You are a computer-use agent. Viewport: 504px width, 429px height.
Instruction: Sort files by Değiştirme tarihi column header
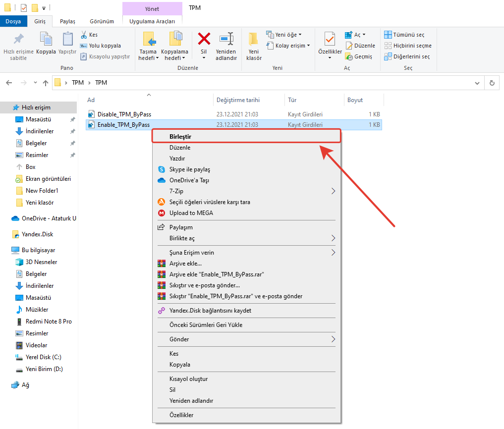238,100
